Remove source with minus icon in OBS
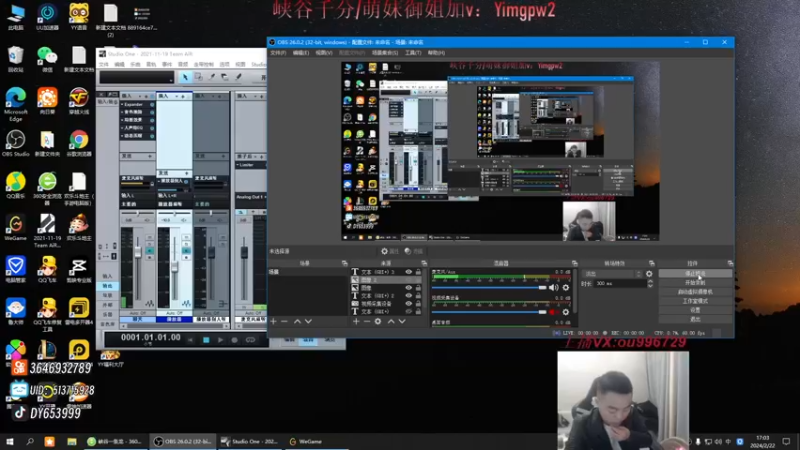This screenshot has width=800, height=450. tap(367, 321)
